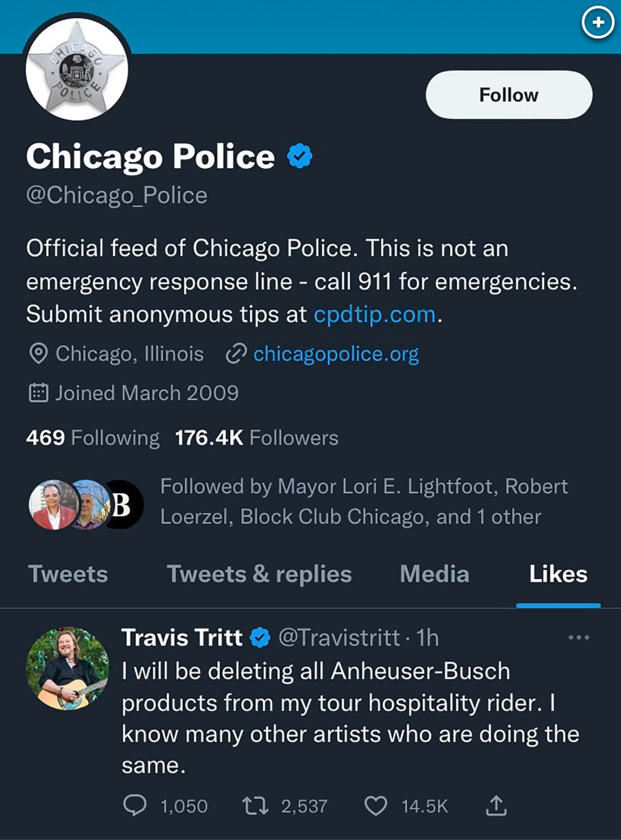Retweet the Anheuser-Busch tweet
This screenshot has width=621, height=840.
point(255,805)
